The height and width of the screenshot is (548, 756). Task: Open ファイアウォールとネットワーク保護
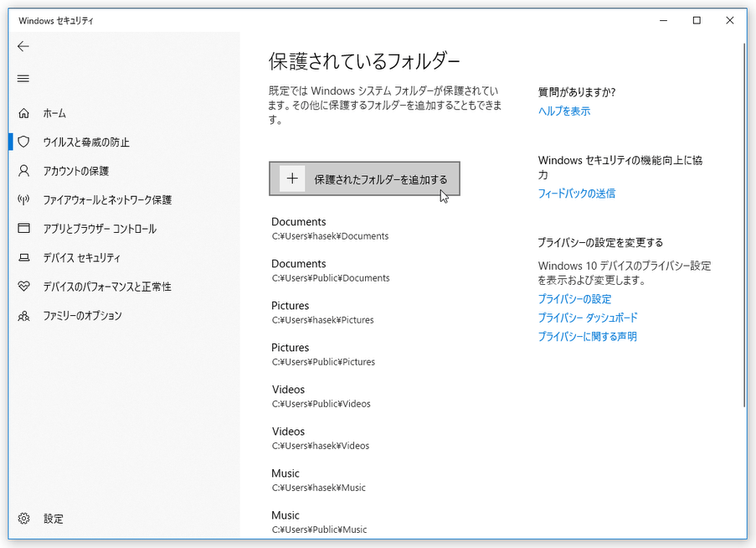124,199
